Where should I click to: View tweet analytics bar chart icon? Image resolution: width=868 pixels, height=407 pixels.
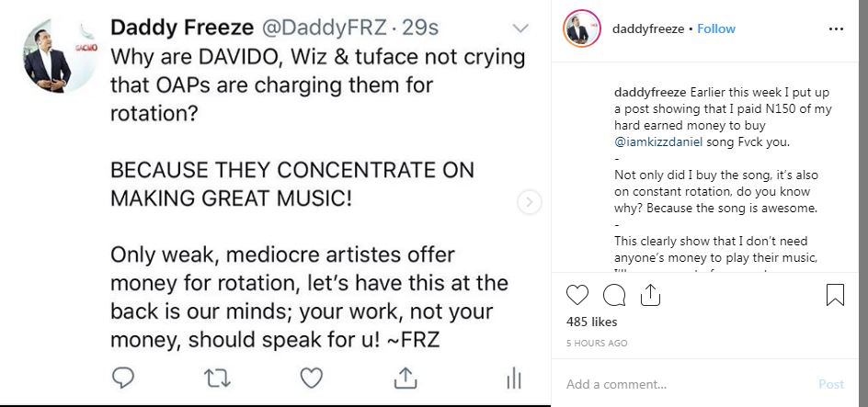click(514, 378)
